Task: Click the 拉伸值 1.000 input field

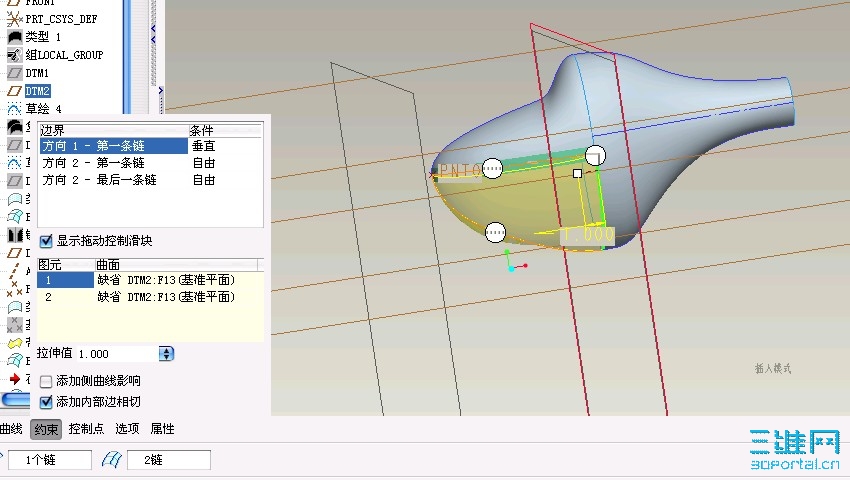Action: click(117, 354)
